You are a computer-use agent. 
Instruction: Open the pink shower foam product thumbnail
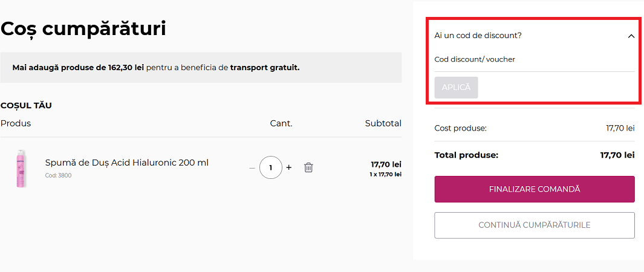click(x=22, y=168)
